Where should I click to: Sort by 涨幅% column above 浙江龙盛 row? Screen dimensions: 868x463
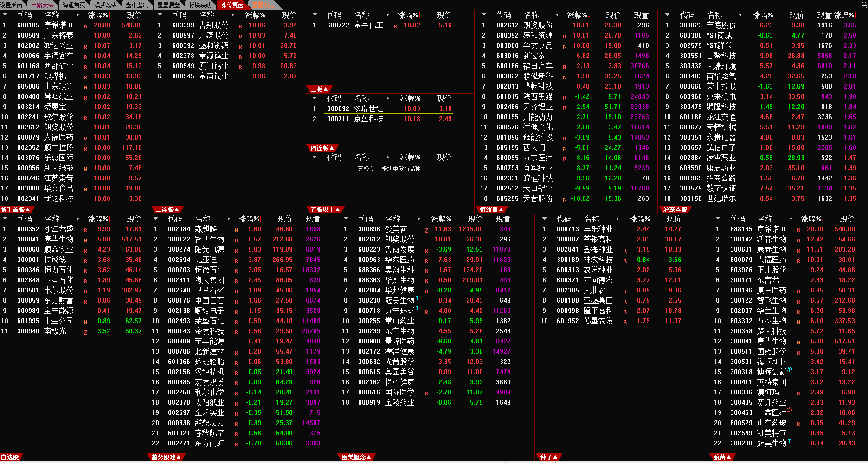(99, 219)
